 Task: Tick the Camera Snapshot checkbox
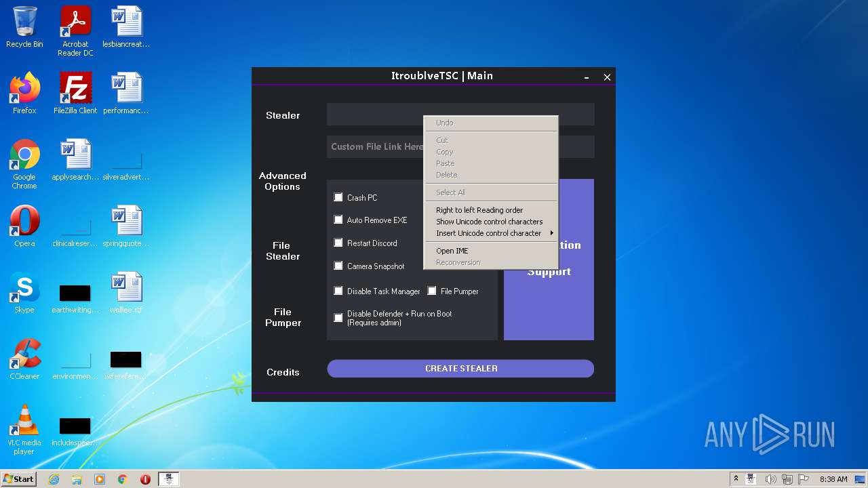click(338, 266)
